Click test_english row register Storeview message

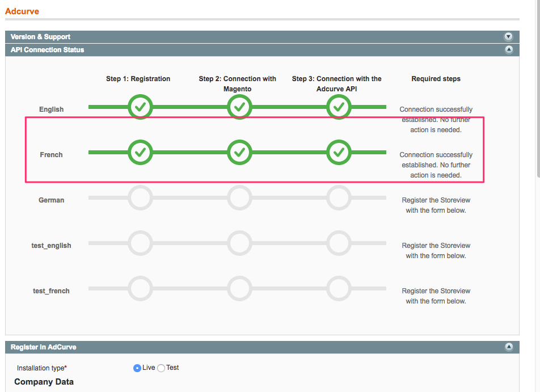point(436,251)
